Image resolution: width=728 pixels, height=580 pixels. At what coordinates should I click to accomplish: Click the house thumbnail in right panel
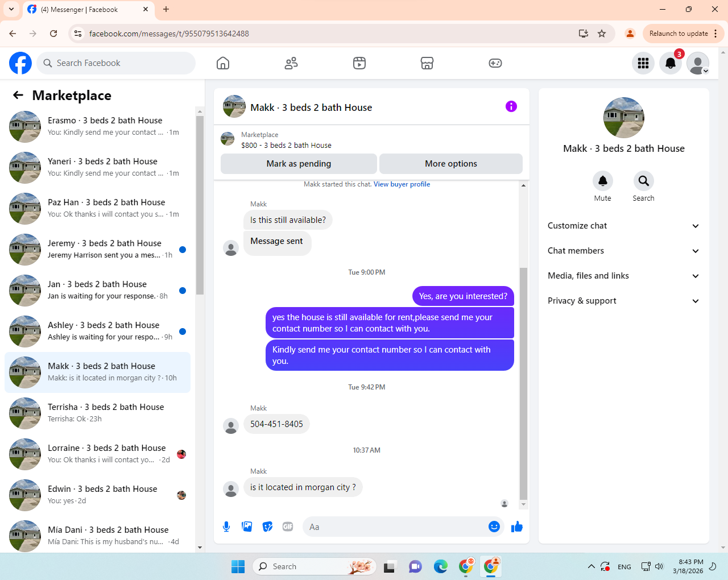click(624, 118)
